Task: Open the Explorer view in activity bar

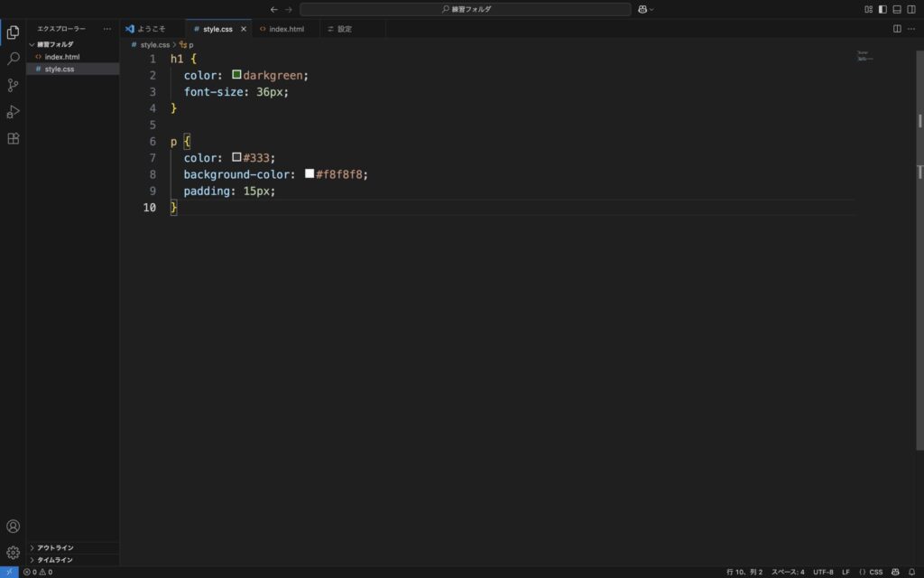Action: pyautogui.click(x=13, y=32)
